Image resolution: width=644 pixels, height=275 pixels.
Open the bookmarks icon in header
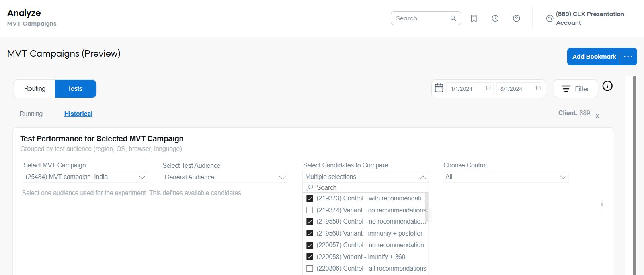tap(474, 18)
